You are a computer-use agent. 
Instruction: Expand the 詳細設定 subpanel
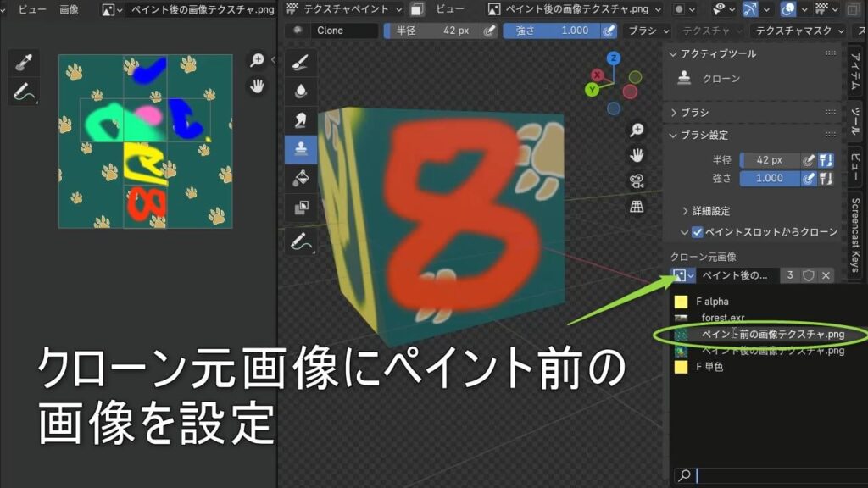click(x=685, y=211)
